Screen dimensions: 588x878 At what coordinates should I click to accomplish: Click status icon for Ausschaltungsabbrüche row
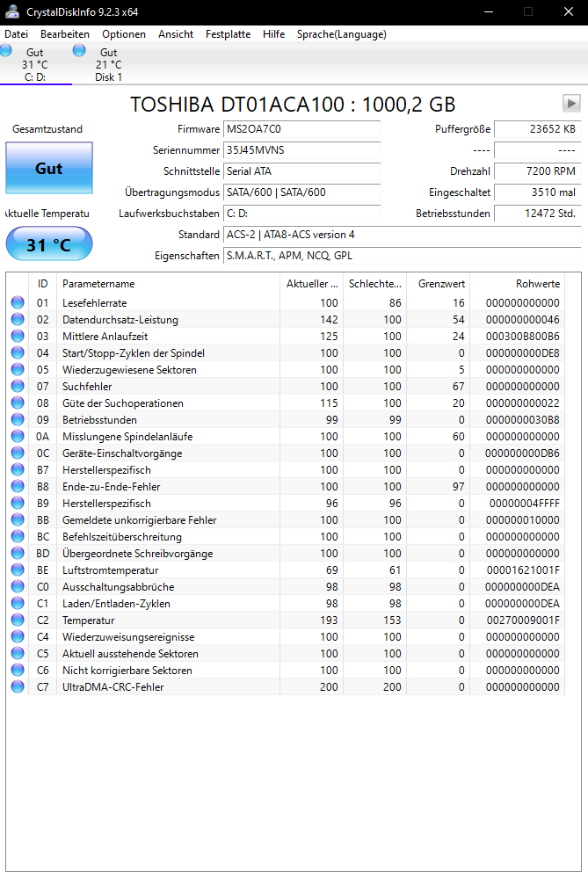coord(18,586)
